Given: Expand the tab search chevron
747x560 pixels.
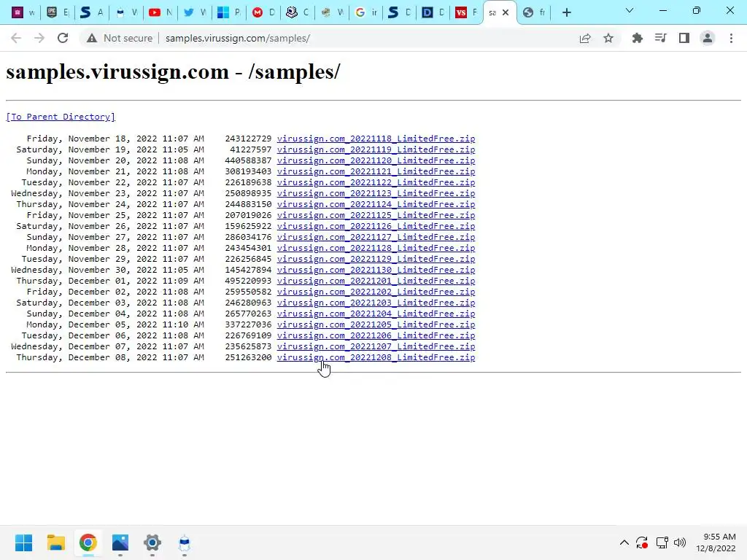Looking at the screenshot, I should coord(630,10).
